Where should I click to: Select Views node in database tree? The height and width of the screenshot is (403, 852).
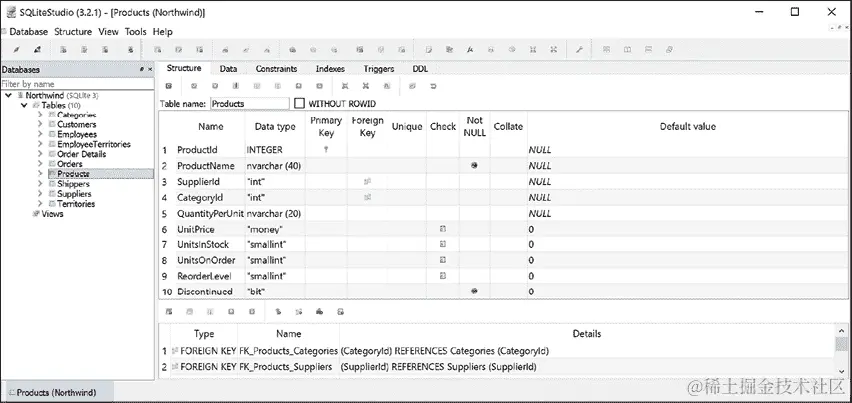pos(52,213)
